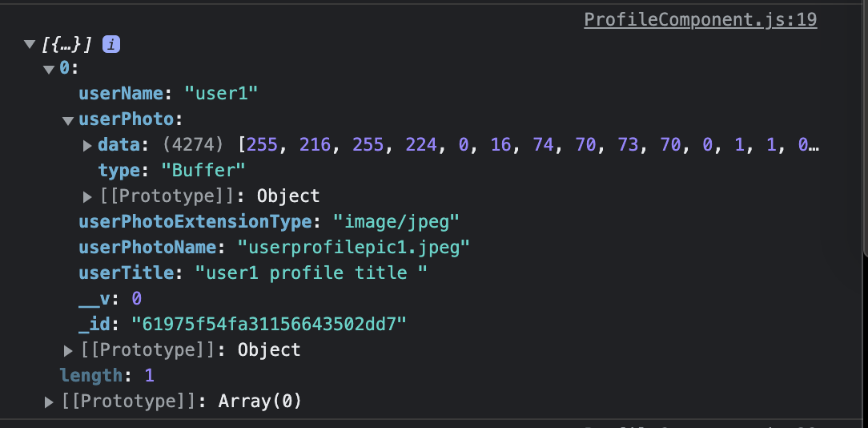Select the type key under userPhoto
The image size is (868, 428).
[x=119, y=170]
